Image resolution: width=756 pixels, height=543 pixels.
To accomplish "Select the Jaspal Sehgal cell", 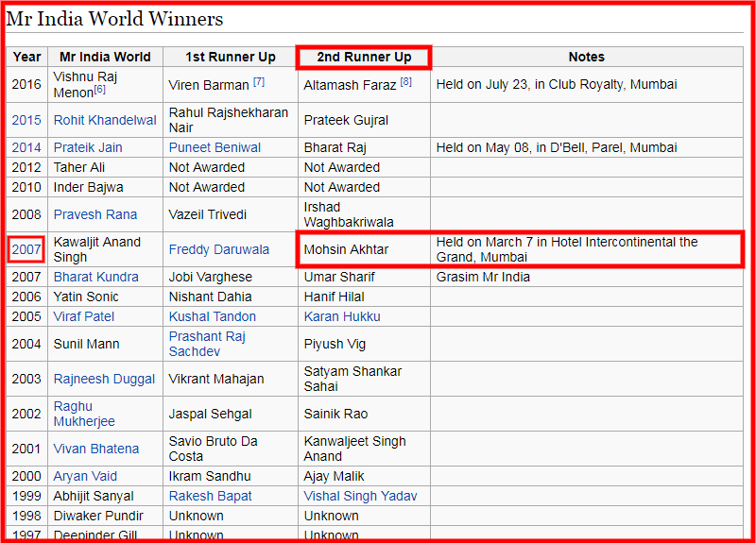I will tap(231, 414).
